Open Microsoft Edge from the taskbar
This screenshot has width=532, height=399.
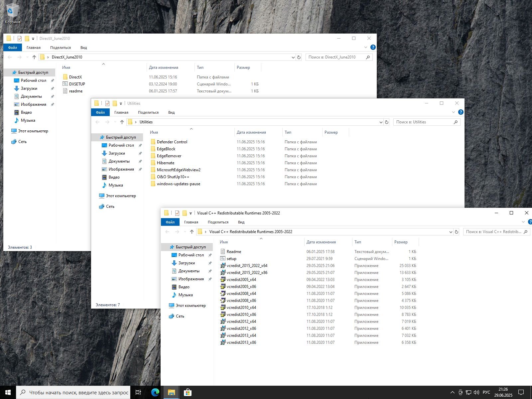click(x=155, y=392)
